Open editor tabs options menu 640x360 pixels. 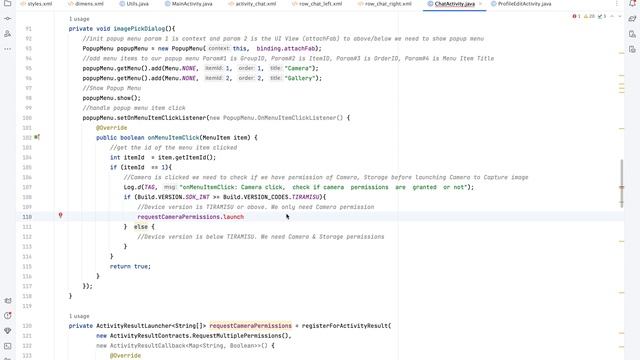point(616,4)
